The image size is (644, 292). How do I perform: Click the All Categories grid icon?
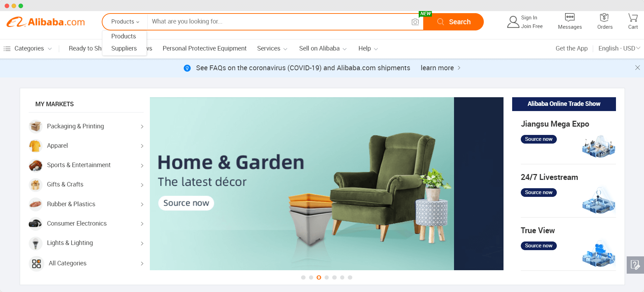pos(36,264)
